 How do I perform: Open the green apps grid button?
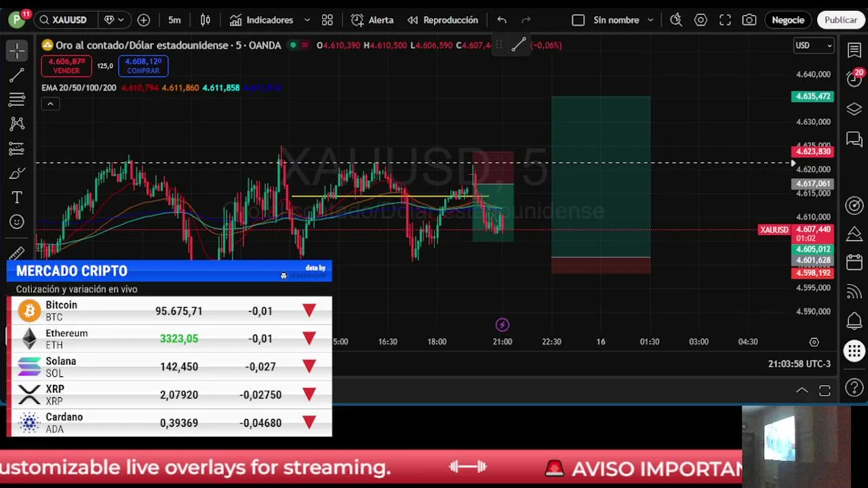point(854,351)
